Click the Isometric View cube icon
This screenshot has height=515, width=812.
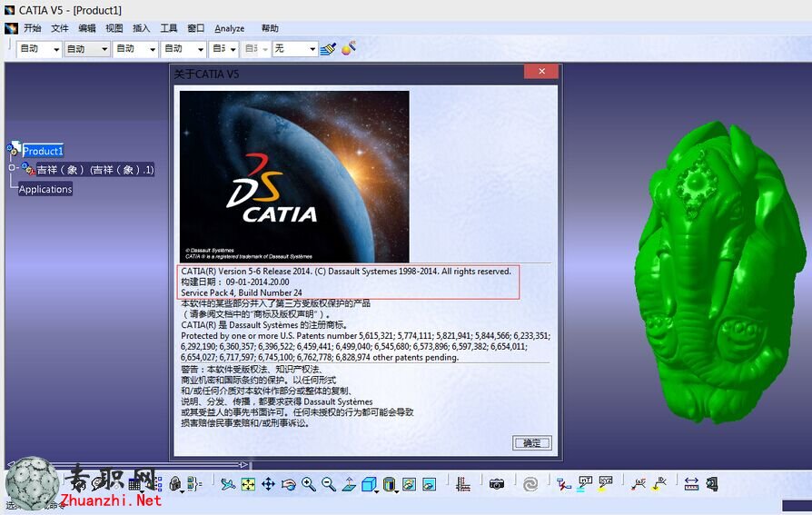point(368,484)
